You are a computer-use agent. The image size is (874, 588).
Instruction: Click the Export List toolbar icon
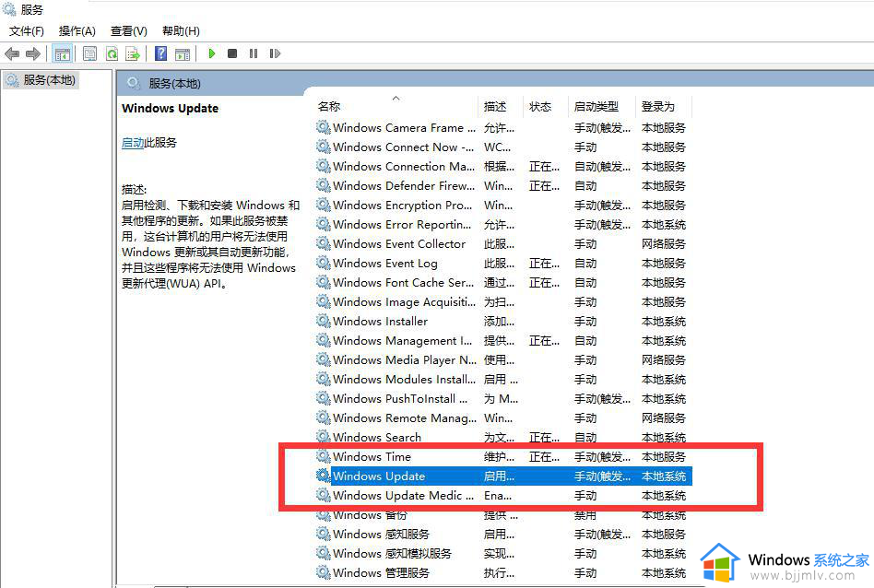pyautogui.click(x=133, y=53)
